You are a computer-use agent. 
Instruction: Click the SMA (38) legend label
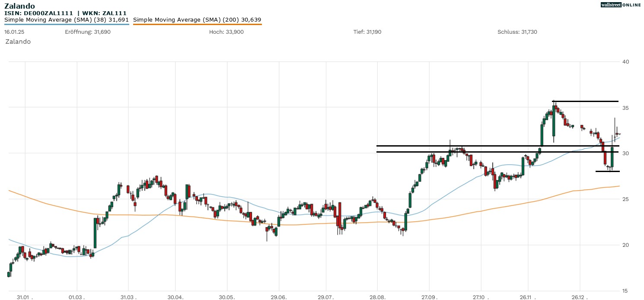click(x=67, y=20)
